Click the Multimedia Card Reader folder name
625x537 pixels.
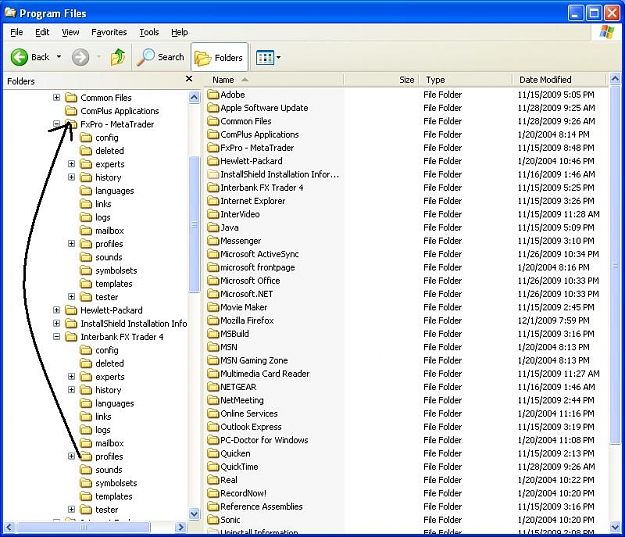pos(265,374)
